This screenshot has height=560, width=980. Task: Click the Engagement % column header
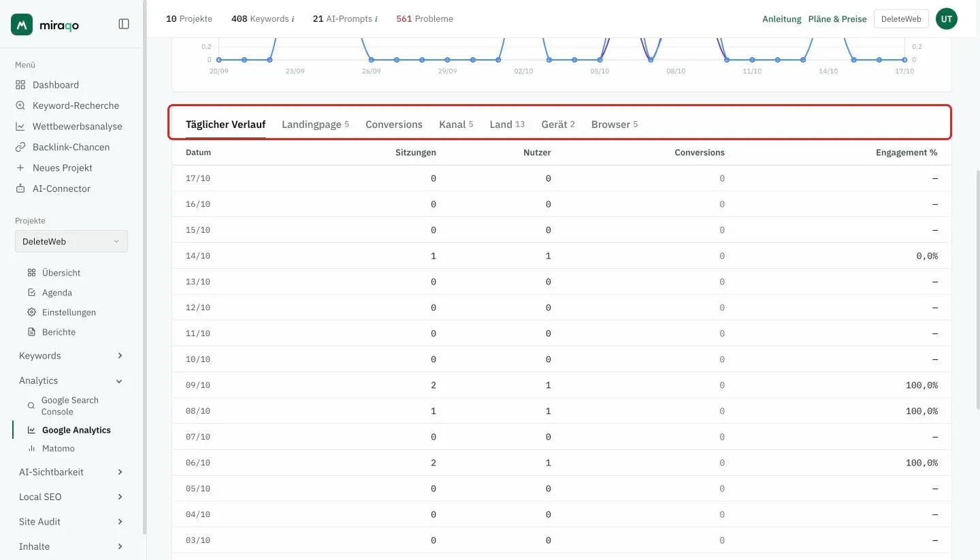(906, 152)
